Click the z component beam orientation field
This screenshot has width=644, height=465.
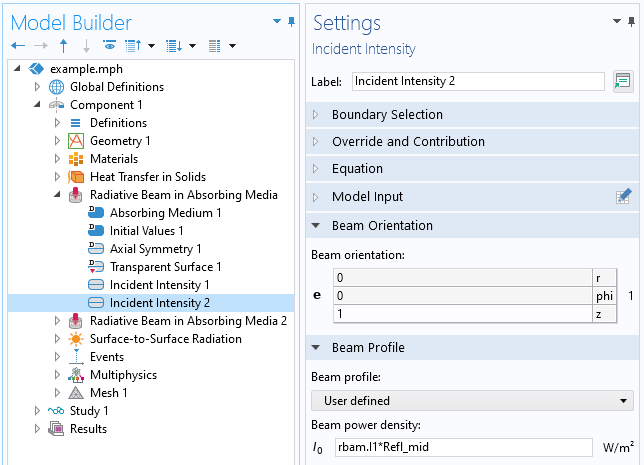(x=462, y=315)
